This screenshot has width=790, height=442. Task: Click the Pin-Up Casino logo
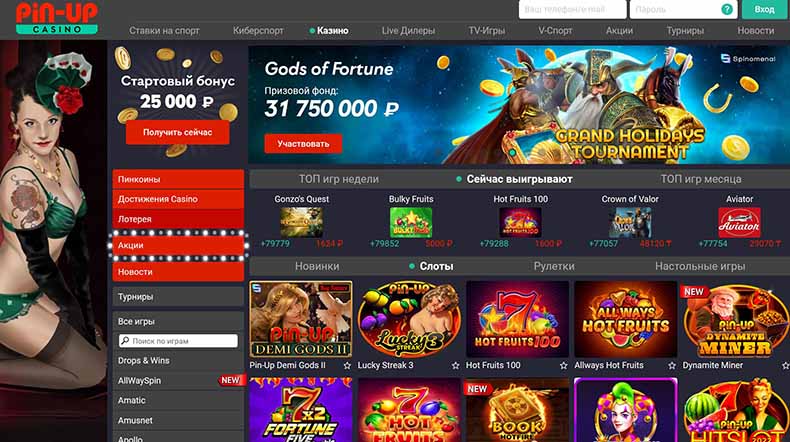pyautogui.click(x=56, y=18)
